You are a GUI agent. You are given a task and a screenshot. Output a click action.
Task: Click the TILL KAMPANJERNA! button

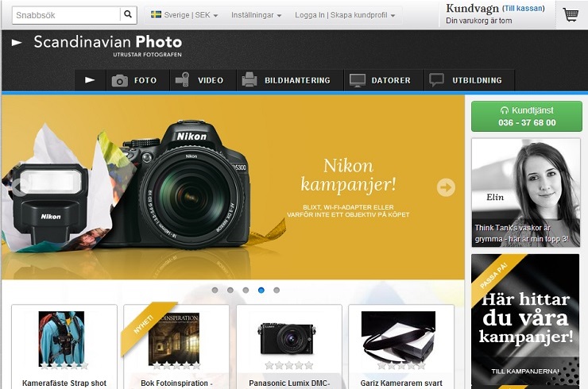(x=525, y=372)
